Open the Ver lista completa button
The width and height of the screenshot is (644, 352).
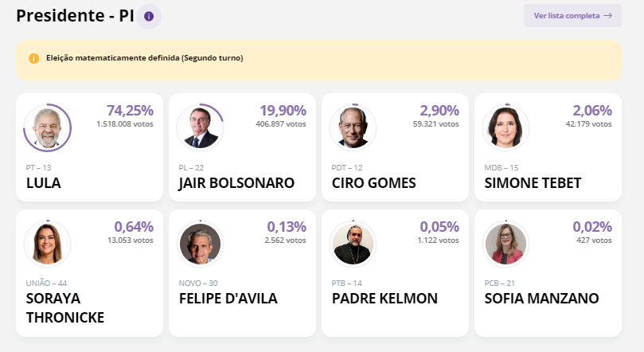(572, 16)
